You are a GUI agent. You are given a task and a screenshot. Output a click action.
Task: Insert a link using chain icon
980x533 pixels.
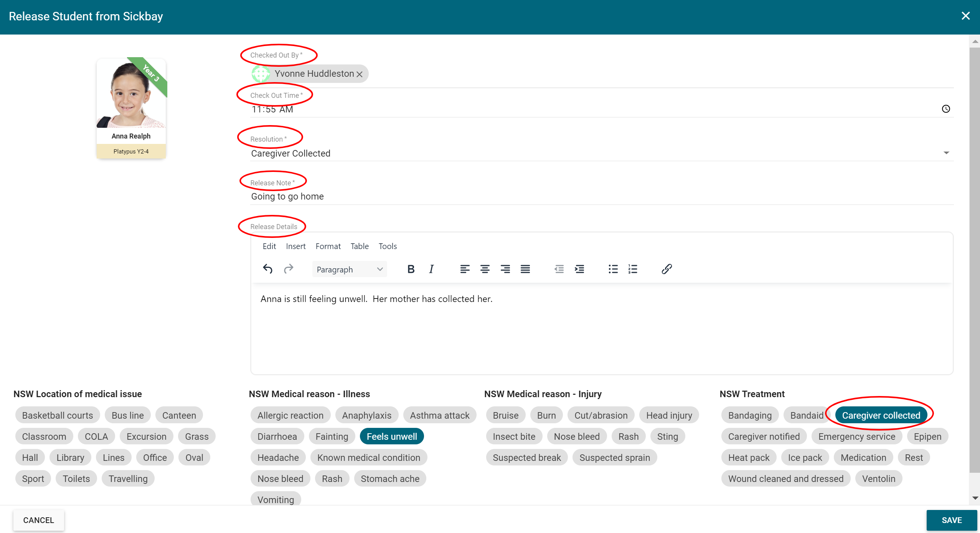coord(667,269)
